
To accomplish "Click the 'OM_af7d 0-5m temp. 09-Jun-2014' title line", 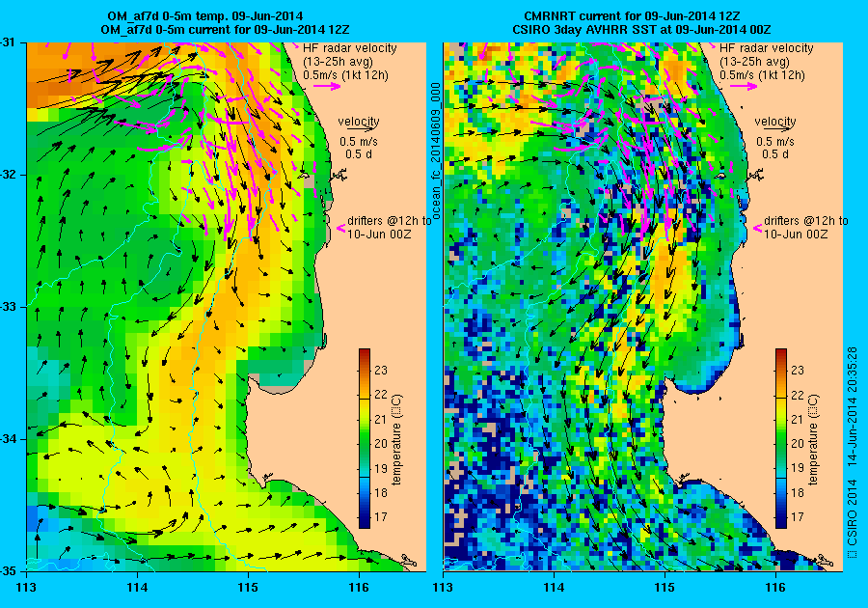I will point(204,16).
